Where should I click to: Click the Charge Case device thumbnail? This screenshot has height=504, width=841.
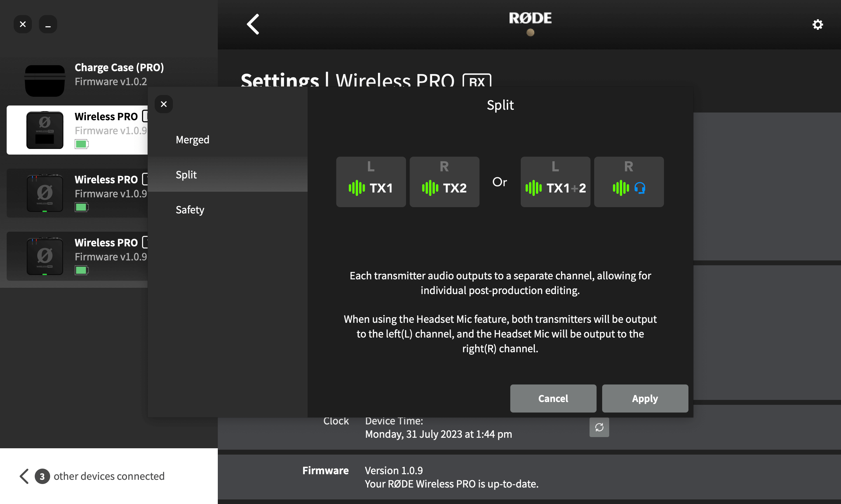[x=45, y=80]
